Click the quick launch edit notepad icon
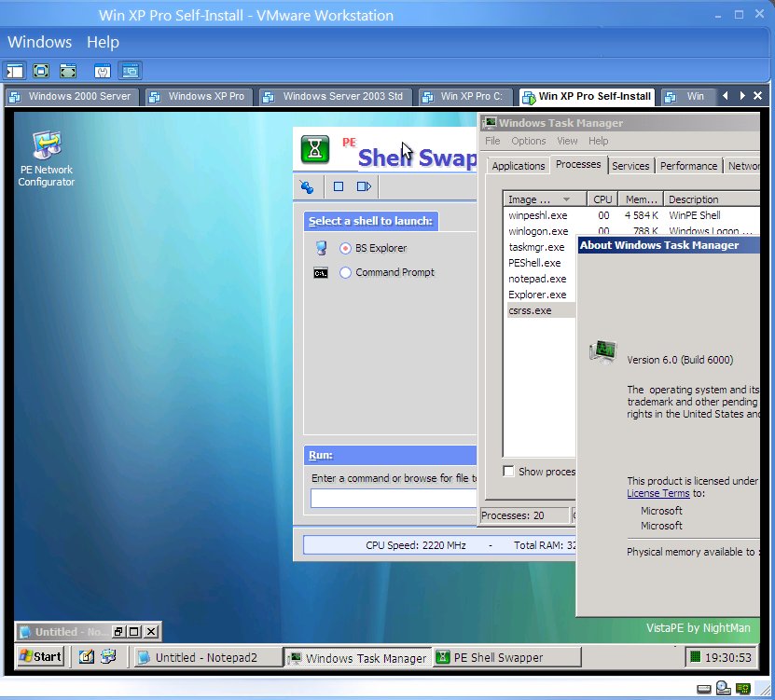Screen dimensions: 775x700 tap(87, 656)
